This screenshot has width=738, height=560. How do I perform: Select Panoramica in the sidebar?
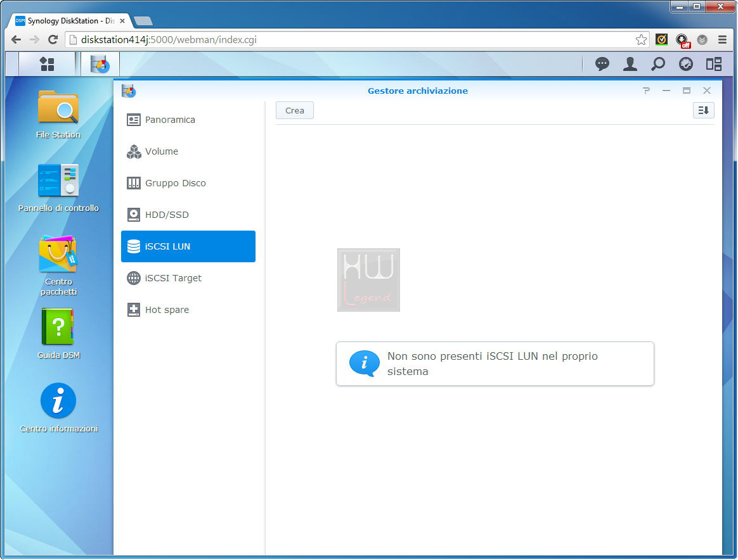click(188, 120)
